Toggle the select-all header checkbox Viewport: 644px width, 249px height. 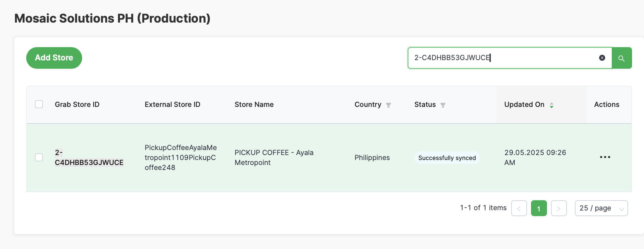(39, 105)
